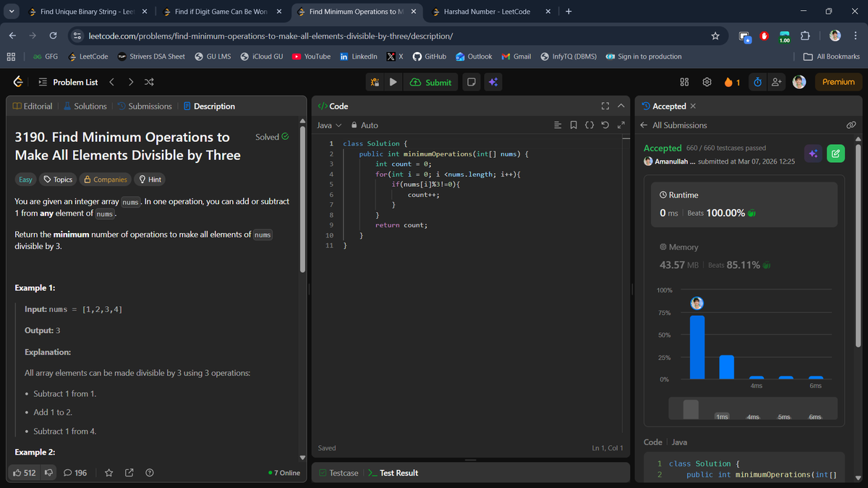Select the Description tab
This screenshot has height=488, width=868.
(209, 106)
